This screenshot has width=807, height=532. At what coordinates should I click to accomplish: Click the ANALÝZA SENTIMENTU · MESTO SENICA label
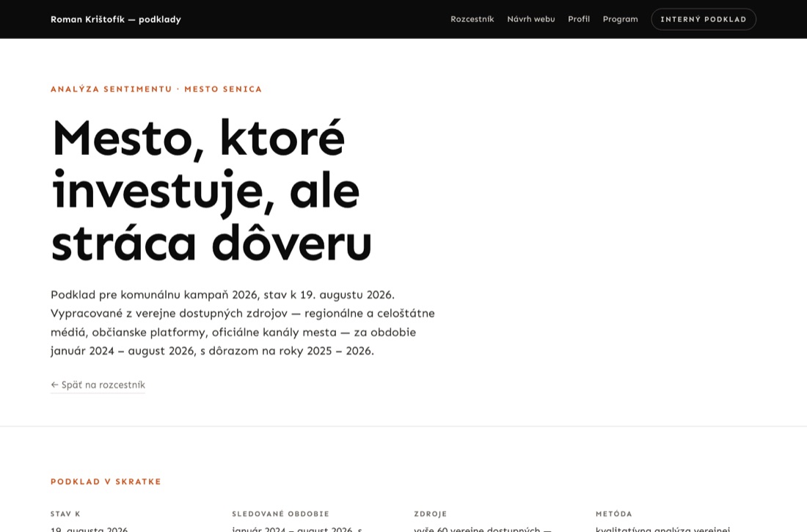pyautogui.click(x=156, y=89)
